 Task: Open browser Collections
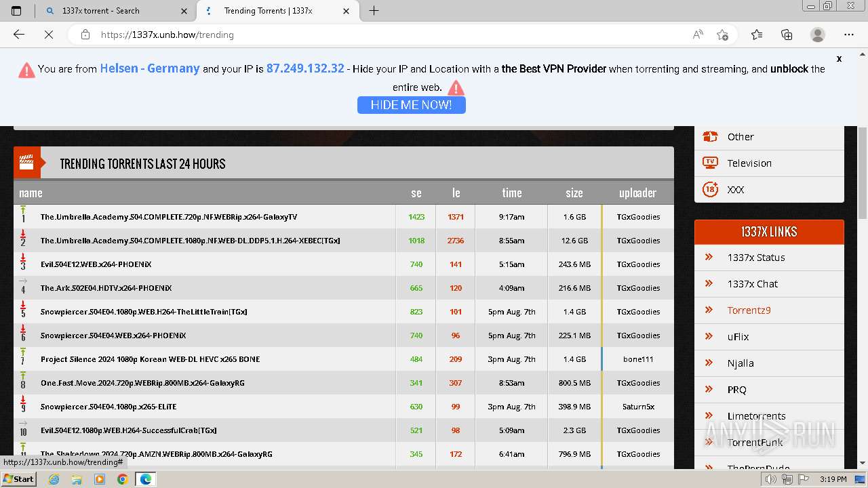tap(787, 35)
